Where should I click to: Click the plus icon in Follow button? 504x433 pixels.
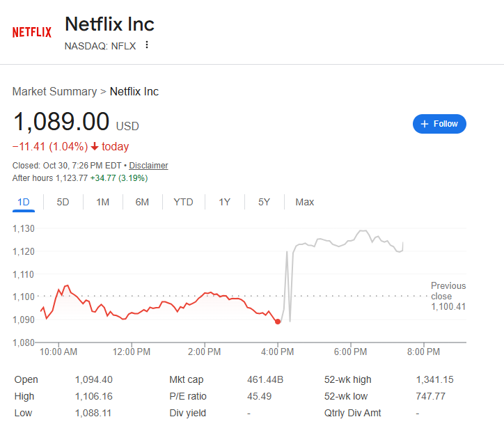pos(425,124)
